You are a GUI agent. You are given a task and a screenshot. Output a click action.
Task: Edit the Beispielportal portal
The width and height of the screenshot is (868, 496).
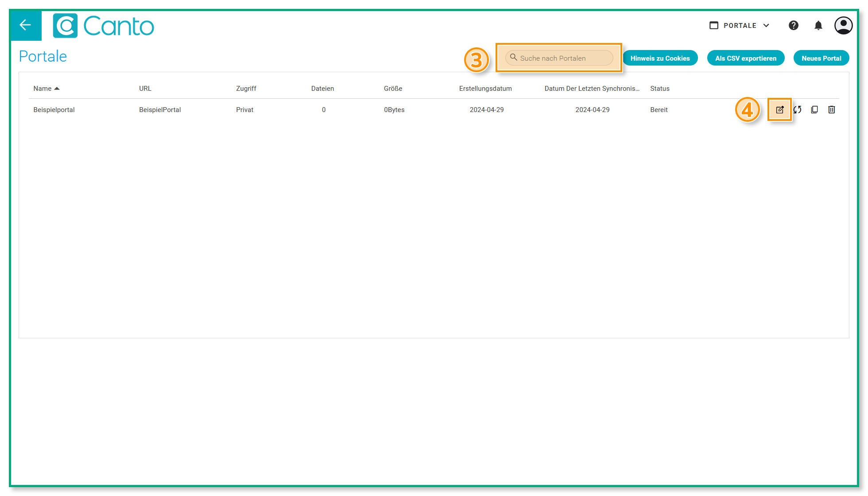pos(779,110)
